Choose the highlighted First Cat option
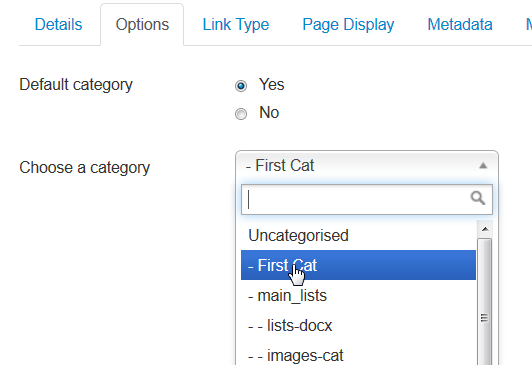This screenshot has height=365, width=532. (358, 265)
